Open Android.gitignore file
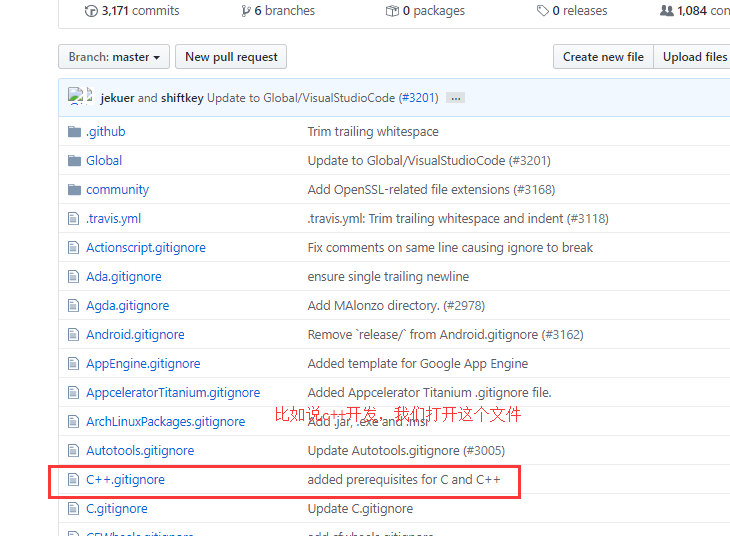The width and height of the screenshot is (730, 536). 135,334
